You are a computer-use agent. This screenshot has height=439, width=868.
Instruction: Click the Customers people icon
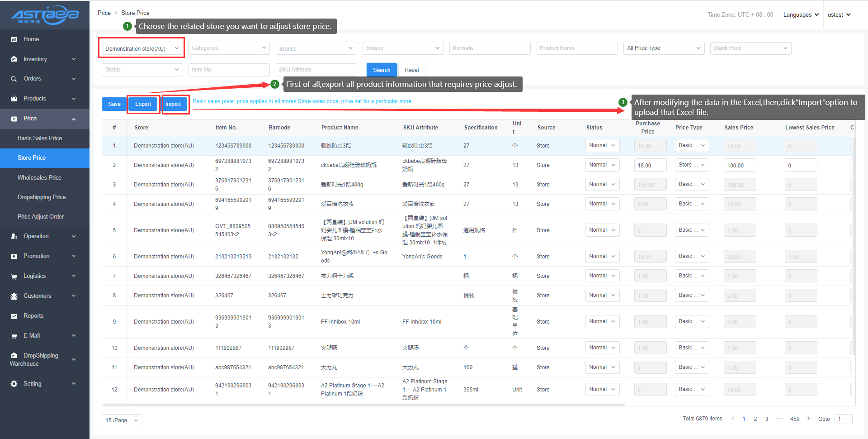[14, 296]
